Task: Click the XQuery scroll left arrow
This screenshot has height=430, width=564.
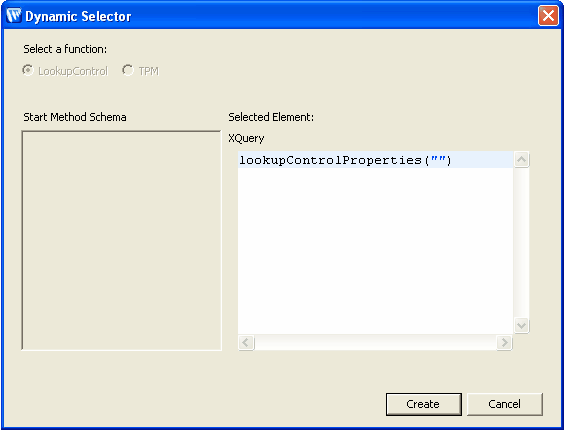Action: (246, 342)
